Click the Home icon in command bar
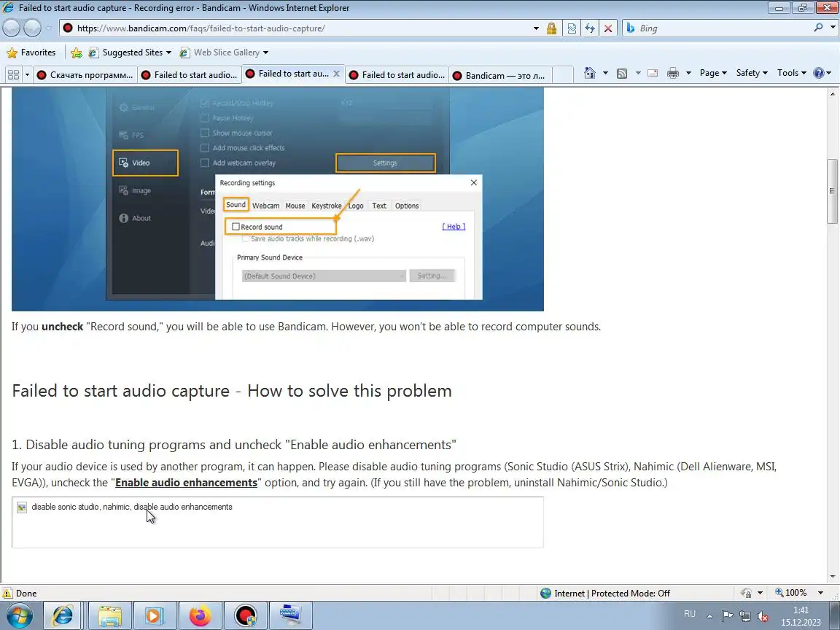 (589, 73)
